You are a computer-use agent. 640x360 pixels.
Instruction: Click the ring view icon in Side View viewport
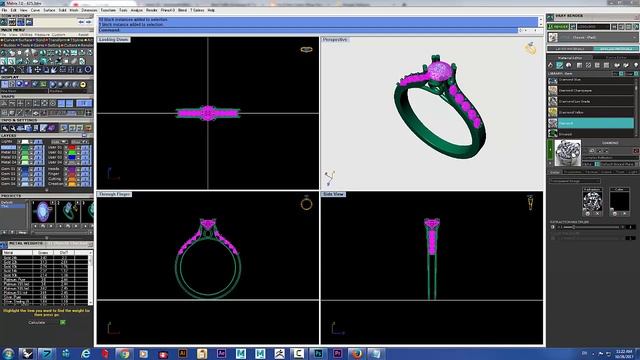pos(530,202)
